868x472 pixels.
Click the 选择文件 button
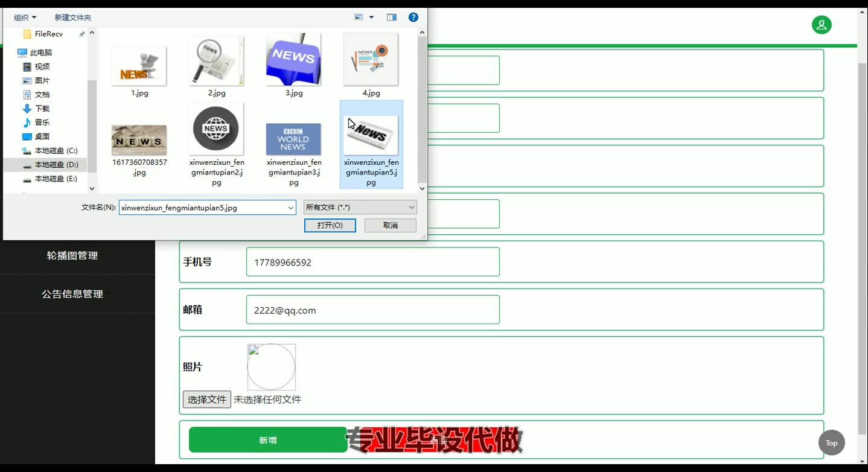point(207,400)
